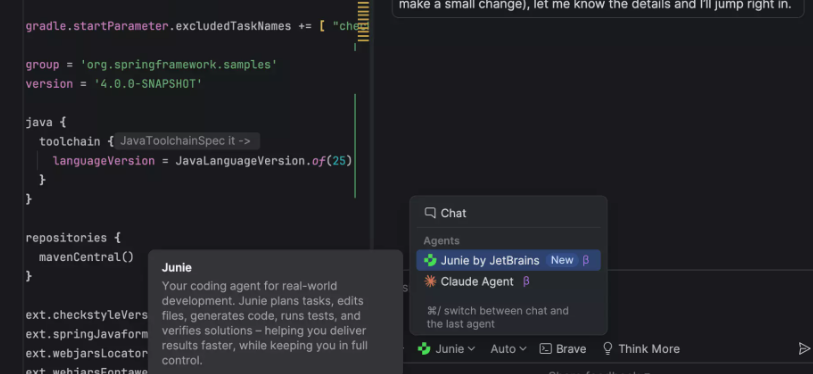Click the Chat speech bubble icon
This screenshot has width=813, height=374.
point(430,213)
